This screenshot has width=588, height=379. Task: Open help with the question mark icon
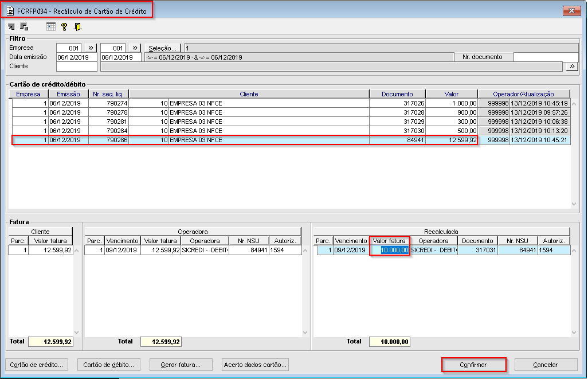click(64, 26)
